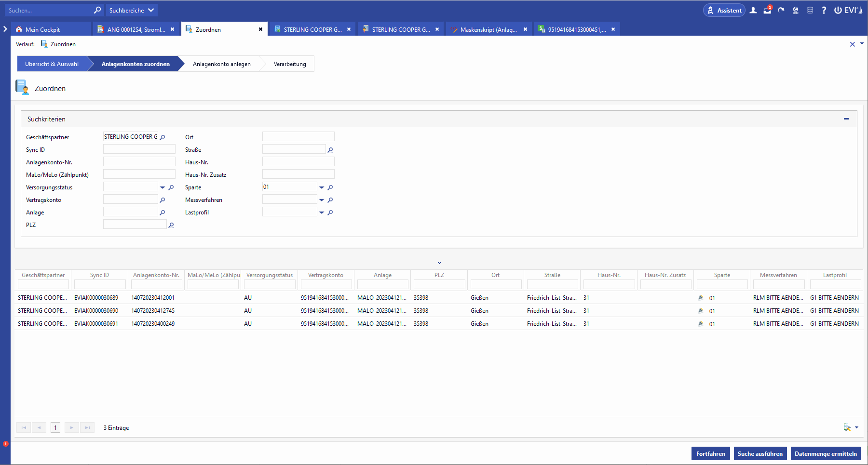Click the Excel export icon below table
Viewport: 868px width, 465px height.
(x=847, y=427)
